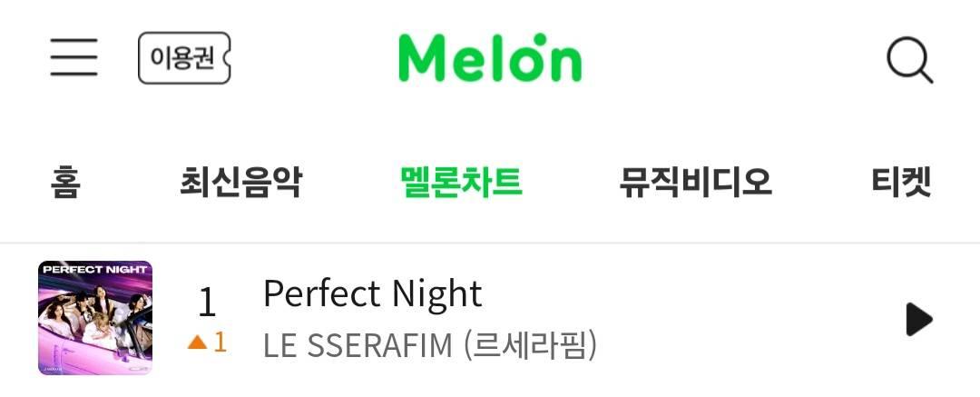Go to the 홈 tab

coord(65,183)
